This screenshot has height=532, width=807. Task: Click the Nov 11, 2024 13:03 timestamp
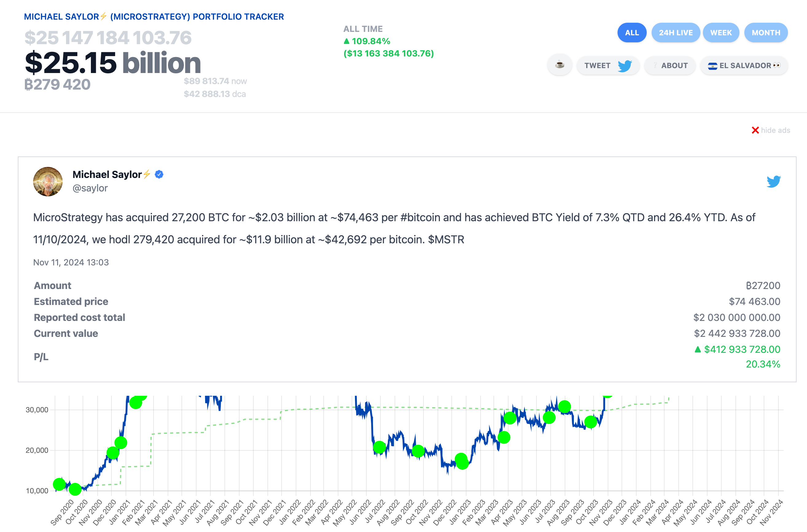71,262
